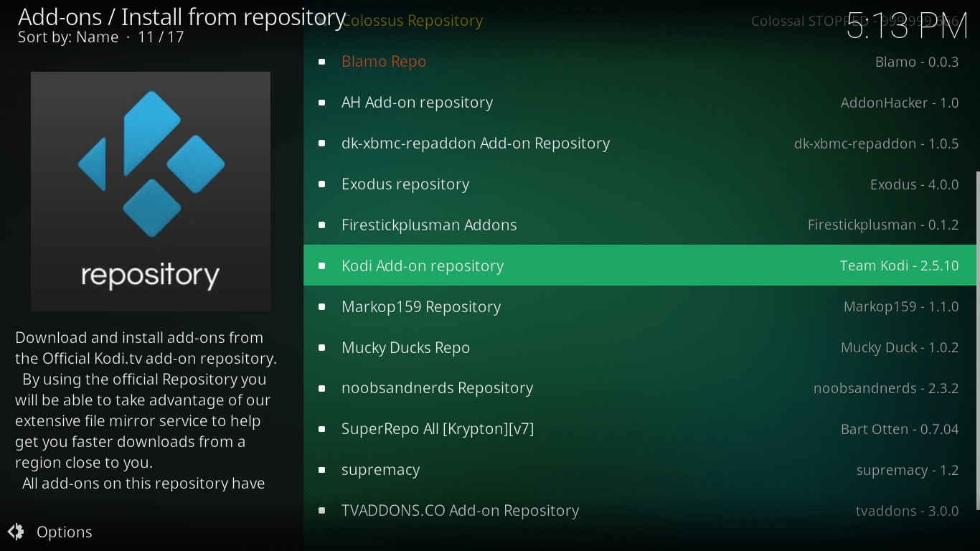This screenshot has height=551, width=980.
Task: Open the Options gear icon
Action: pyautogui.click(x=16, y=532)
